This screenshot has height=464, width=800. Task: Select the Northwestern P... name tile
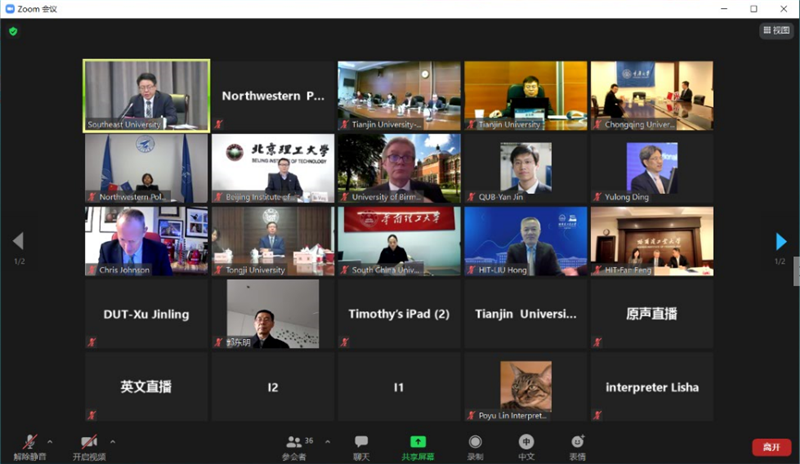273,96
